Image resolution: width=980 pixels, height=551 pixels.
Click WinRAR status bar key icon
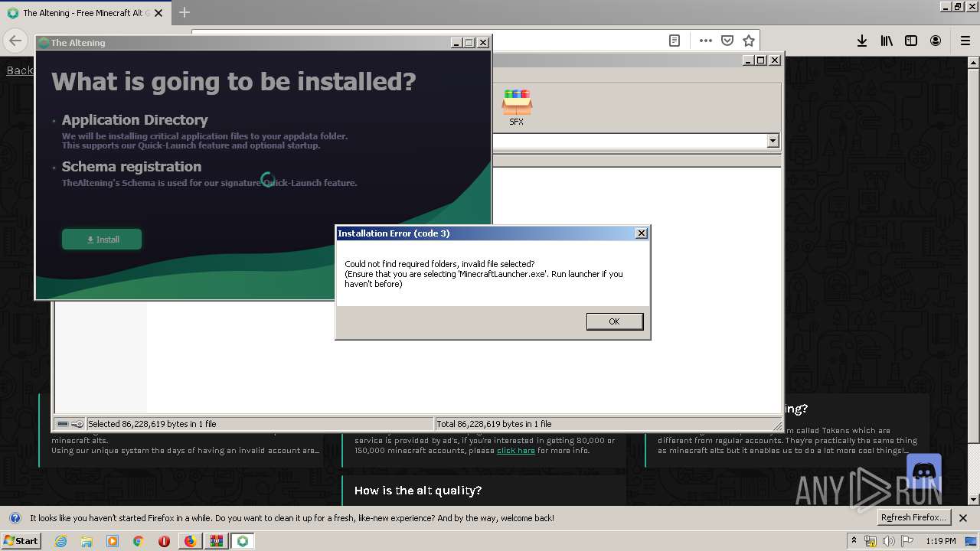77,424
